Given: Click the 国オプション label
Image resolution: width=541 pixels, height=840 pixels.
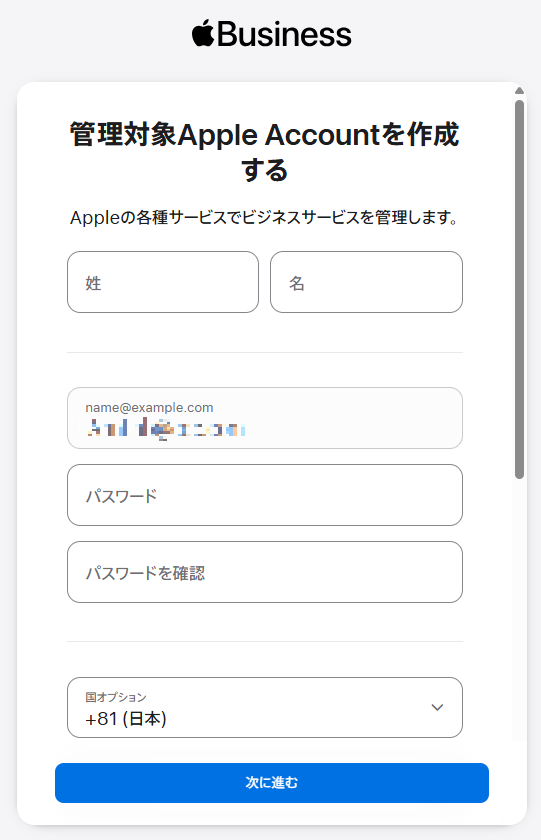Looking at the screenshot, I should pyautogui.click(x=116, y=697).
